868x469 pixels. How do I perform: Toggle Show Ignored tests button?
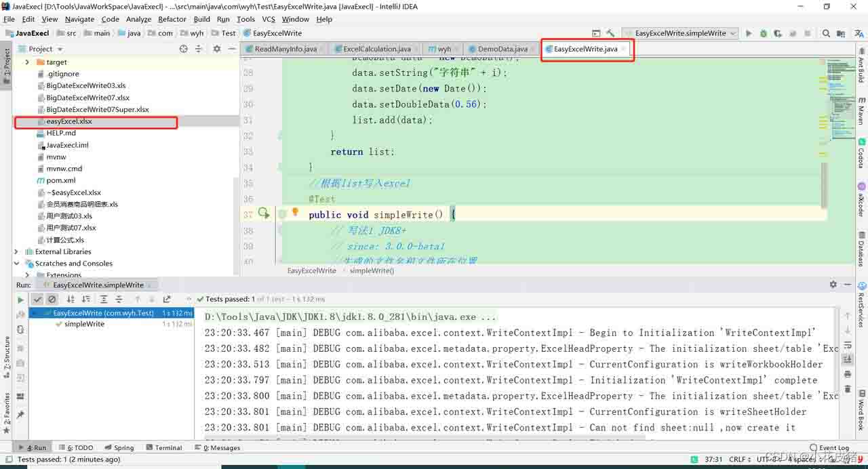52,299
